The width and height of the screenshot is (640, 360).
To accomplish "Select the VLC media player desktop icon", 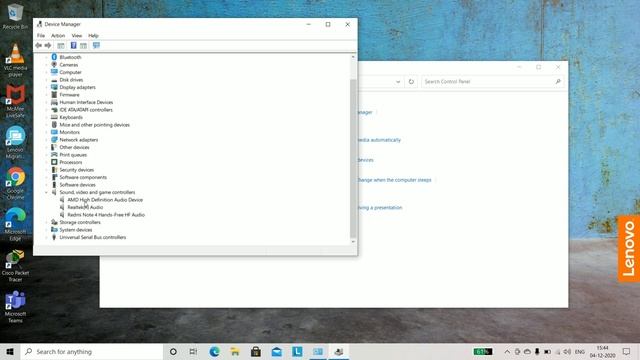I will click(x=16, y=60).
